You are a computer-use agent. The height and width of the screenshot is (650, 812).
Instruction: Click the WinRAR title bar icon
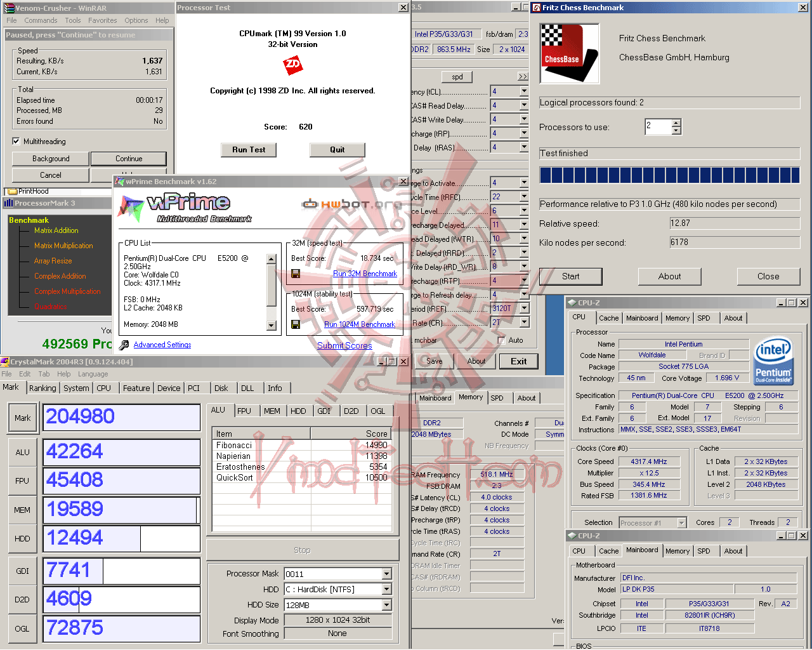9,8
